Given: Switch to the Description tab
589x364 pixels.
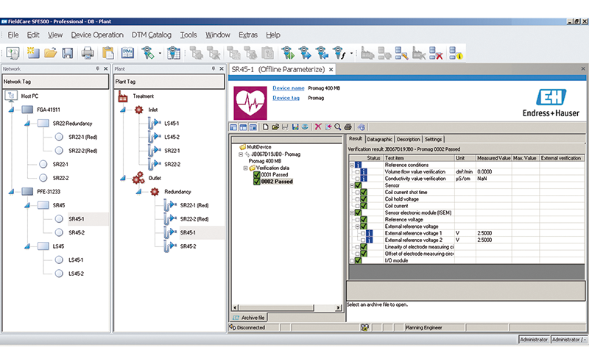Looking at the screenshot, I should [409, 139].
